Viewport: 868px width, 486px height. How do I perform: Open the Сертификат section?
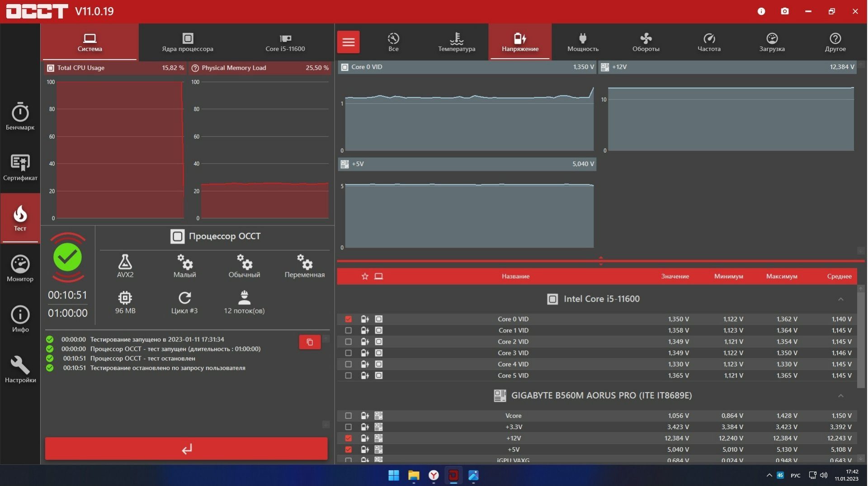point(20,167)
